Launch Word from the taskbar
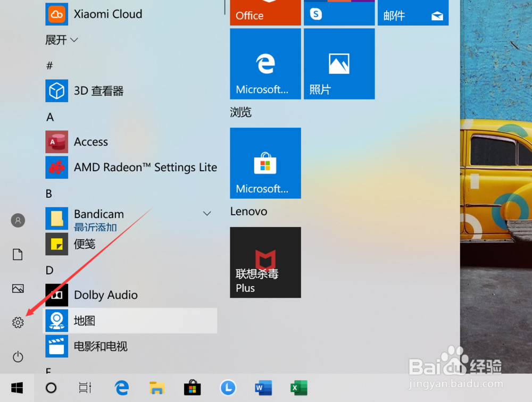The height and width of the screenshot is (402, 532). click(264, 388)
